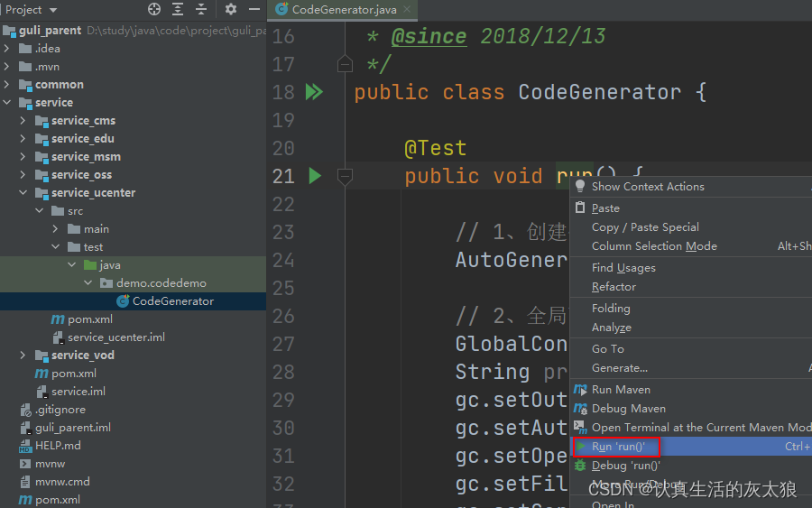The image size is (812, 508).
Task: Expand the common module
Action: point(6,84)
